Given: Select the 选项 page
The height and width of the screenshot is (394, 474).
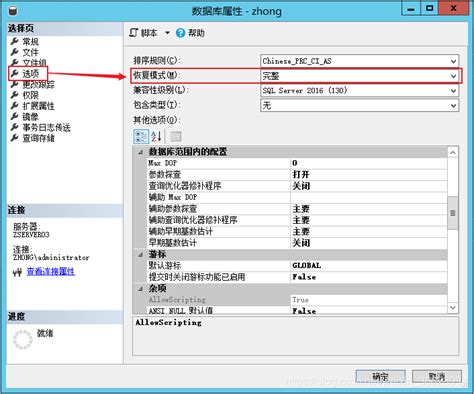Looking at the screenshot, I should click(31, 74).
